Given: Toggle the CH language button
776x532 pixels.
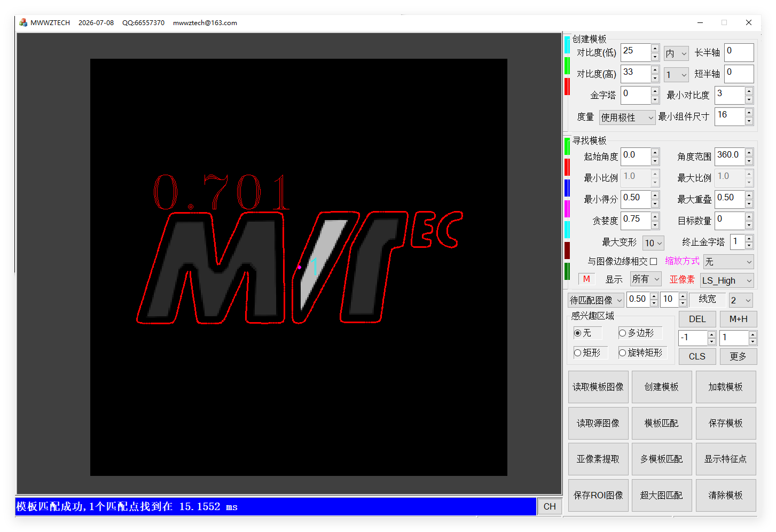Looking at the screenshot, I should coord(550,506).
